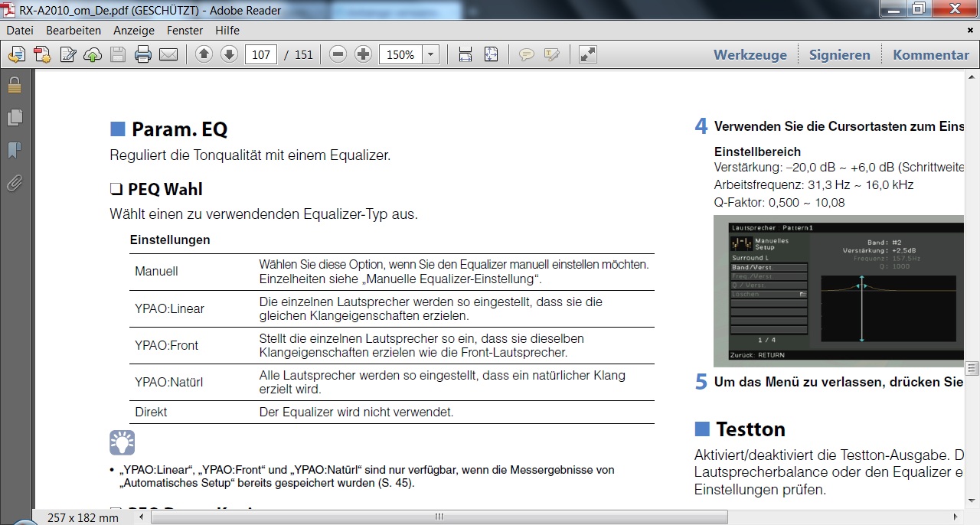Open the Bearbeiten menu
This screenshot has width=980, height=525.
point(73,31)
